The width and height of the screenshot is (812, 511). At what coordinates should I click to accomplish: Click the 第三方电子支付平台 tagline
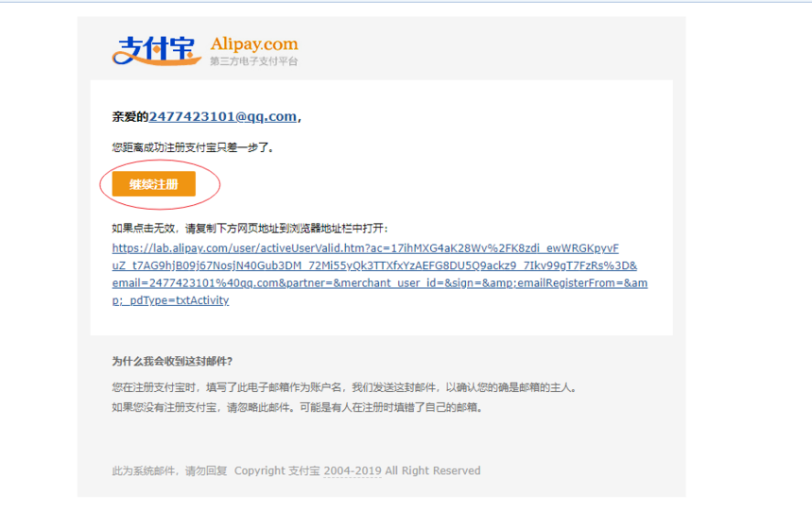point(253,61)
